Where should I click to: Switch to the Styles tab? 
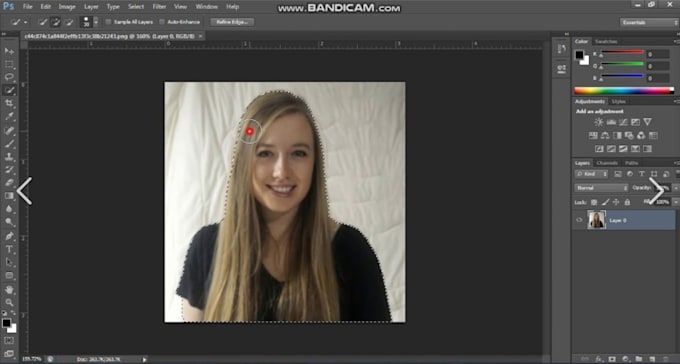point(618,101)
